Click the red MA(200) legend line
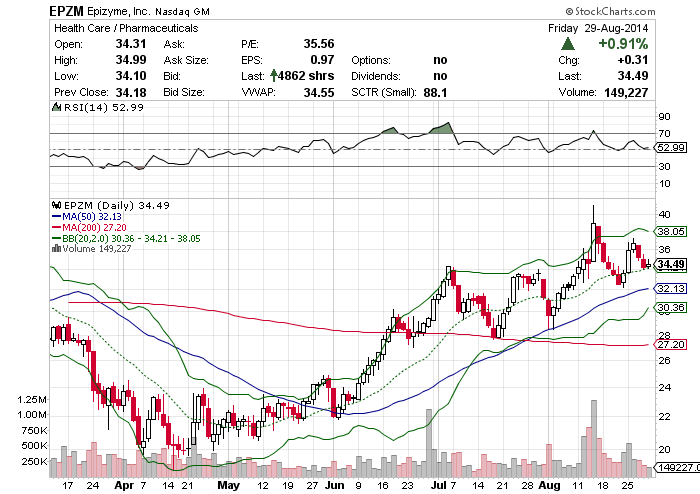Viewport: 700px width, 494px height. pyautogui.click(x=57, y=227)
